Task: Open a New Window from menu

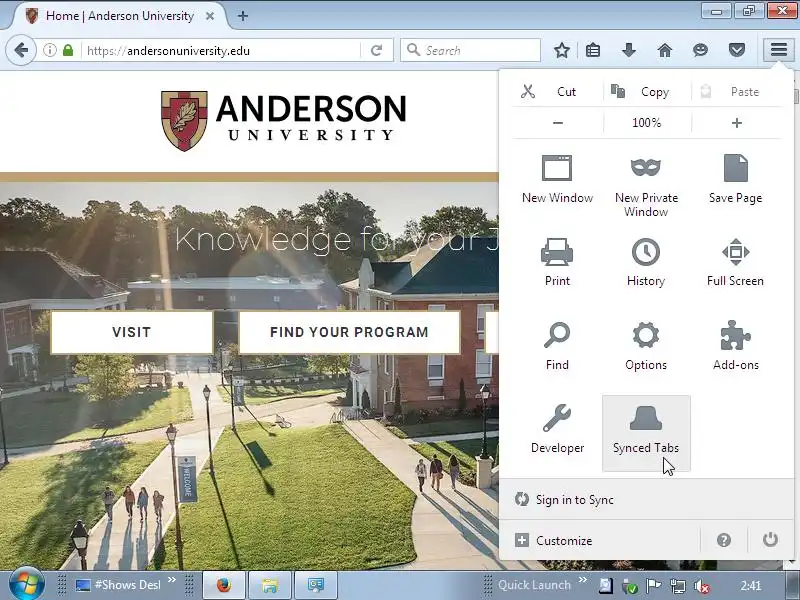Action: 557,179
